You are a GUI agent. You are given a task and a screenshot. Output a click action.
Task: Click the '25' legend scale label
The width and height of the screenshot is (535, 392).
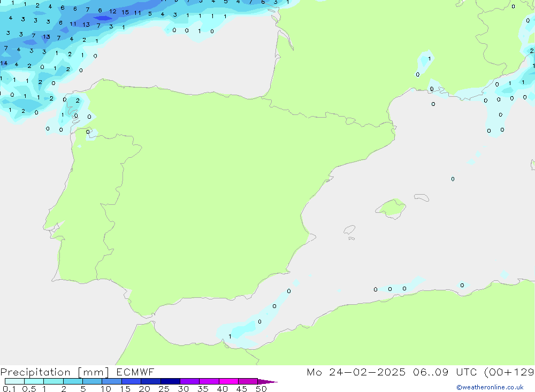(x=164, y=389)
